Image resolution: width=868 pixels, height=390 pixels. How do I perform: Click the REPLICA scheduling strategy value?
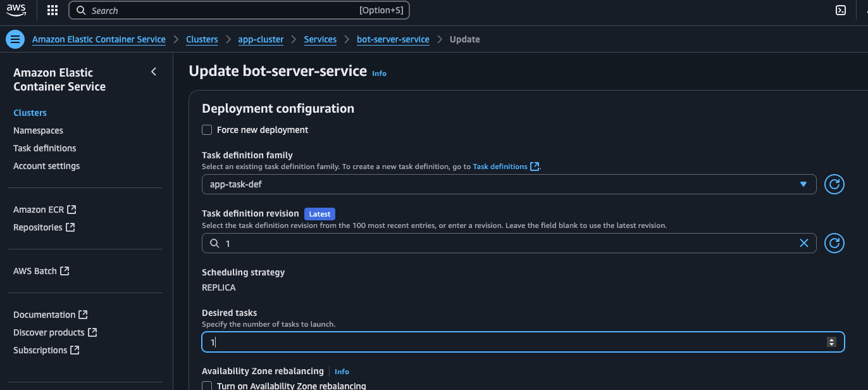218,287
